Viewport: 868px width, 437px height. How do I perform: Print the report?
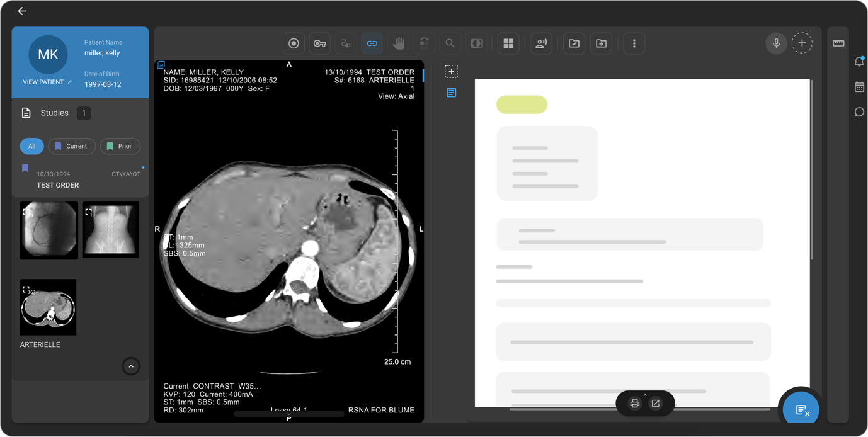click(x=634, y=404)
